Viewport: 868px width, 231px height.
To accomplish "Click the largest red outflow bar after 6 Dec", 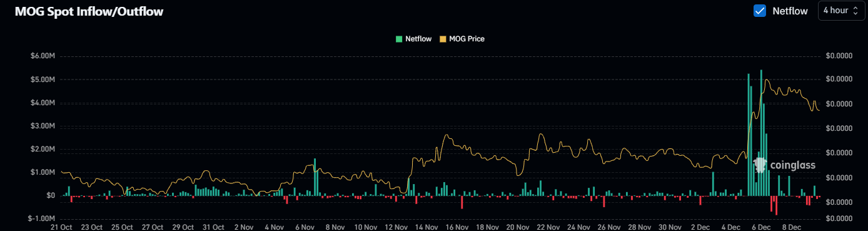I will click(776, 205).
